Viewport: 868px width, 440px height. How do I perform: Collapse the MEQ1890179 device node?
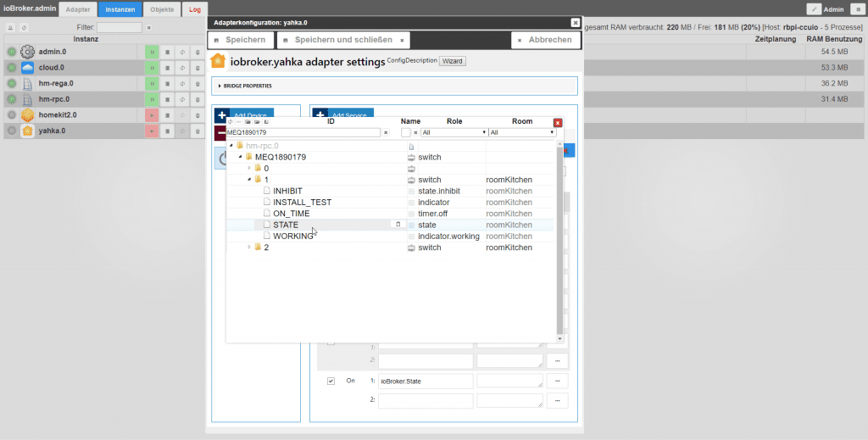(240, 157)
